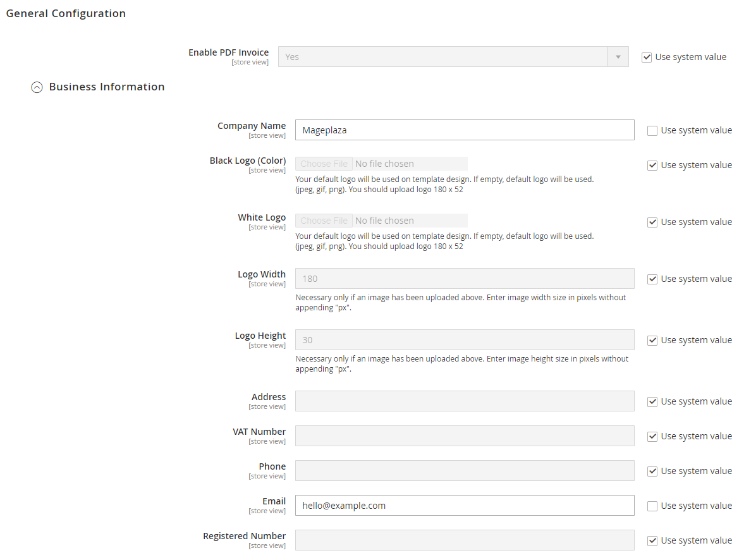
Task: Uncheck Use system value for White Logo
Action: (652, 222)
